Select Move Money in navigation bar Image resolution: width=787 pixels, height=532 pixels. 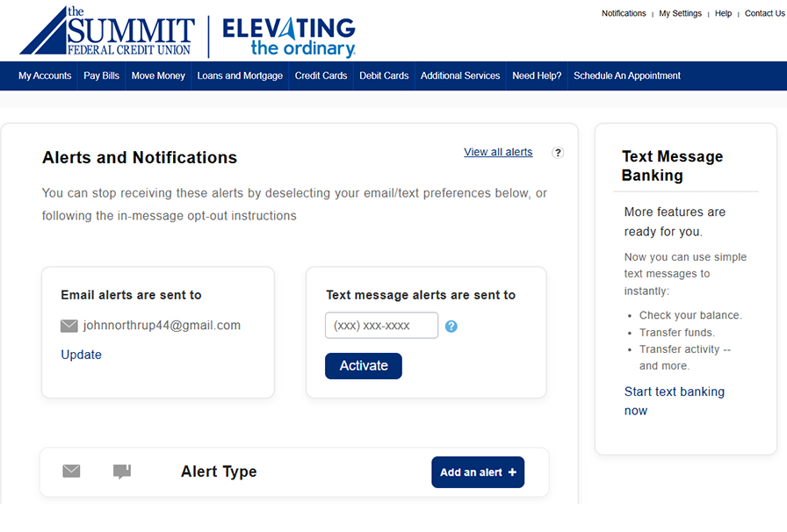tap(158, 75)
